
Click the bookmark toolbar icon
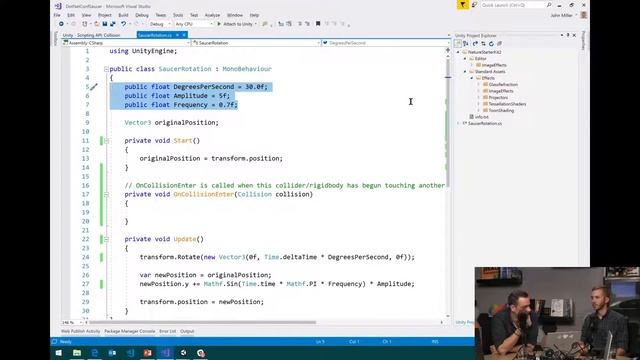318,24
